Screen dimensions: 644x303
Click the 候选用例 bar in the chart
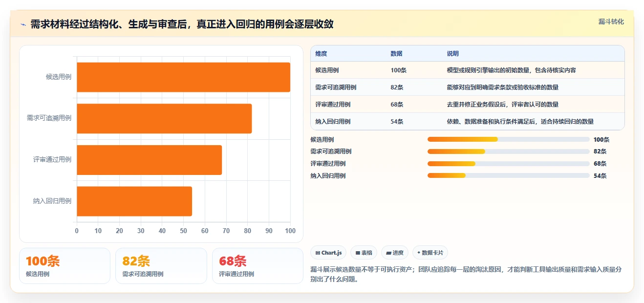pyautogui.click(x=184, y=77)
